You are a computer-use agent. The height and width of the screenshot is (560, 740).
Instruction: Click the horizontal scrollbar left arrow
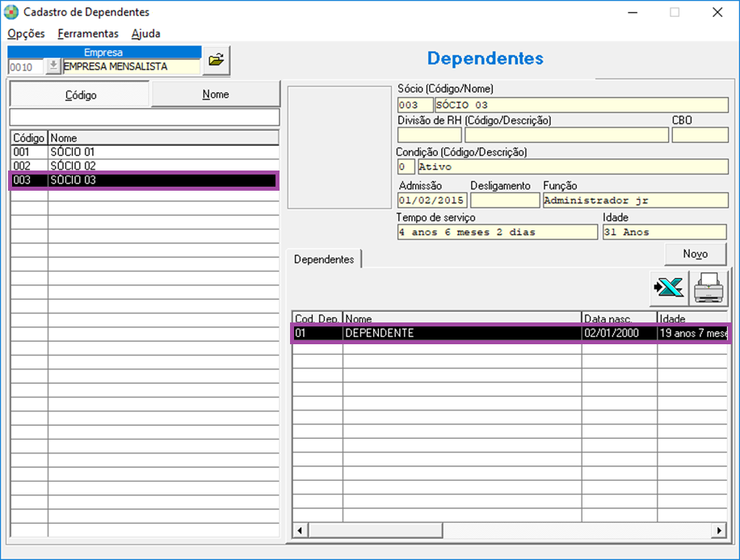pyautogui.click(x=301, y=530)
